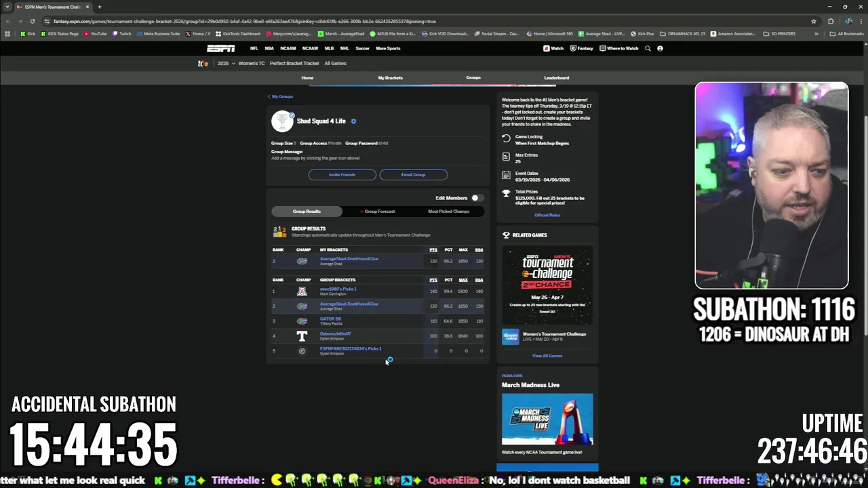This screenshot has width=868, height=488.
Task: Open the browser tab search chevron
Action: point(7,7)
